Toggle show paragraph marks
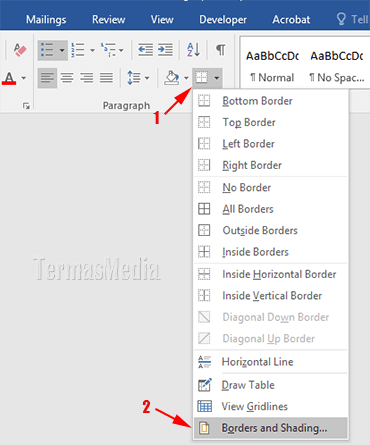This screenshot has height=445, width=370. 221,50
